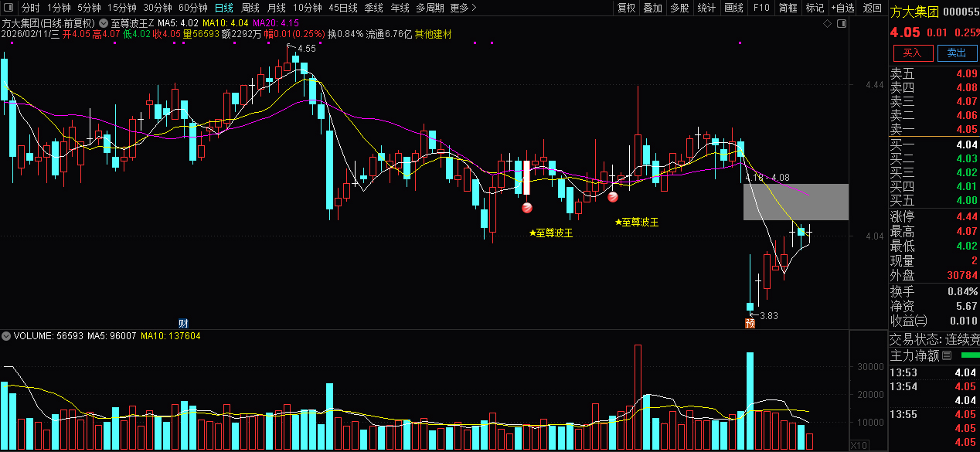980x452 pixels.
Task: Click the 复权 toolbar button
Action: (x=626, y=8)
